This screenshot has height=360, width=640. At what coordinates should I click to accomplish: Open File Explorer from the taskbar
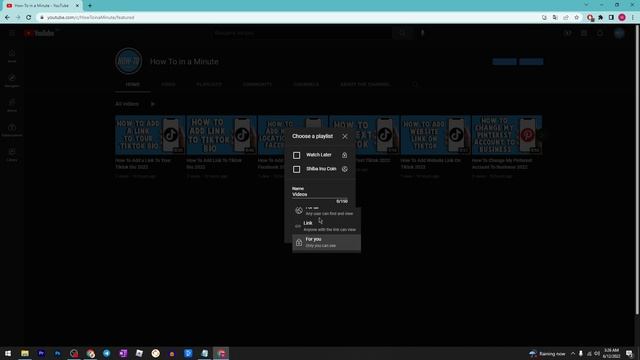coord(25,353)
